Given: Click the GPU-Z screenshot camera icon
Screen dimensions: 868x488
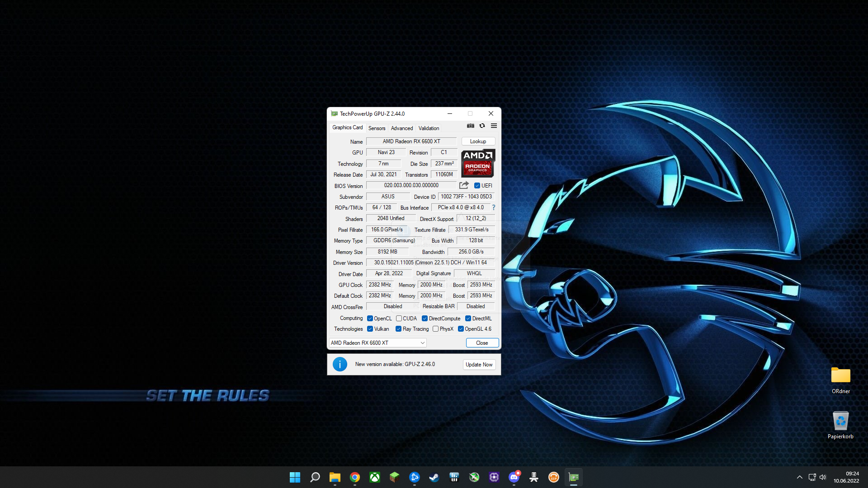Looking at the screenshot, I should (471, 126).
